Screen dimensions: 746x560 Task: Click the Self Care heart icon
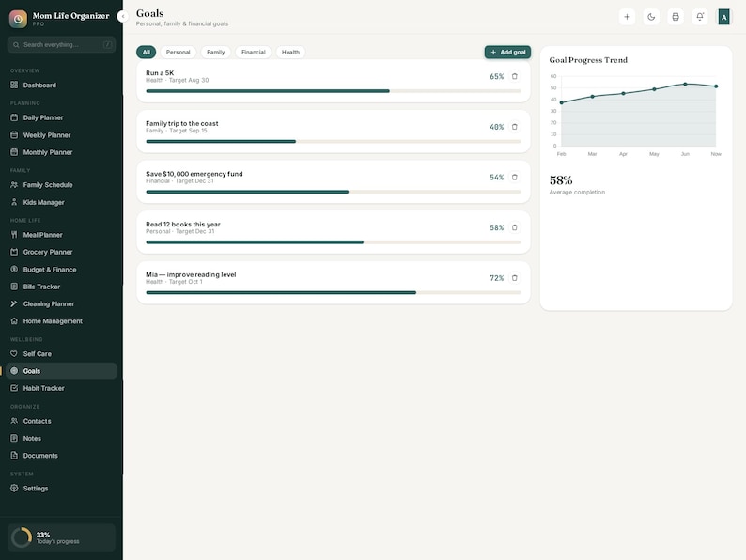tap(14, 354)
